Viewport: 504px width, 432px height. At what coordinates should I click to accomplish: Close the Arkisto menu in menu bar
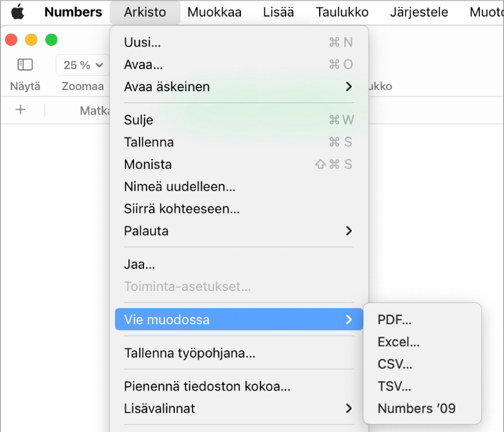145,12
